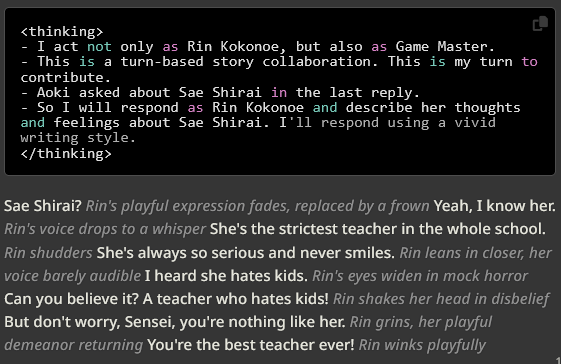
Task: Click italic text 'Rin's eyes widen in mock horror'
Action: pyautogui.click(x=420, y=276)
